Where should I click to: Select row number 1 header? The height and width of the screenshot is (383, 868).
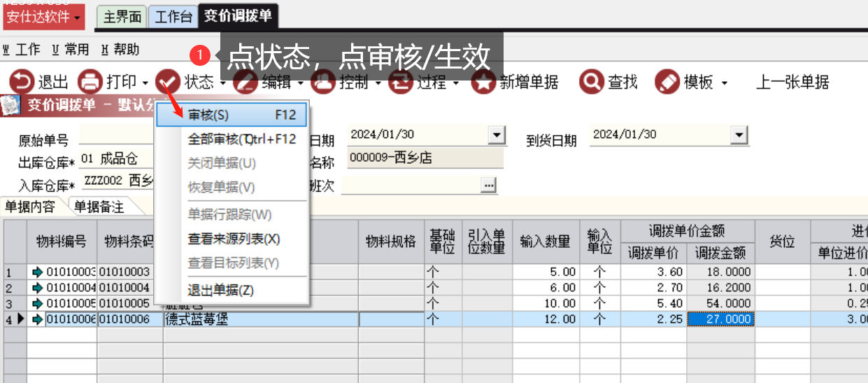[x=14, y=272]
